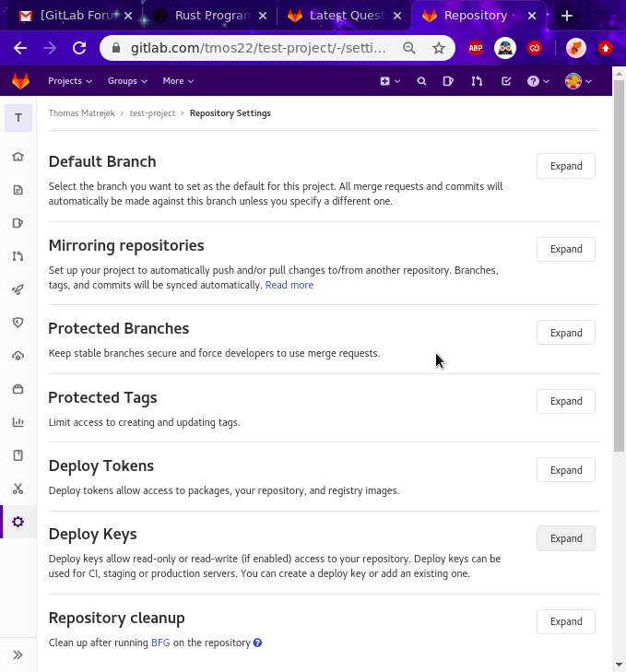Expand sidebar with double chevron toggle
The width and height of the screenshot is (626, 672).
[18, 654]
